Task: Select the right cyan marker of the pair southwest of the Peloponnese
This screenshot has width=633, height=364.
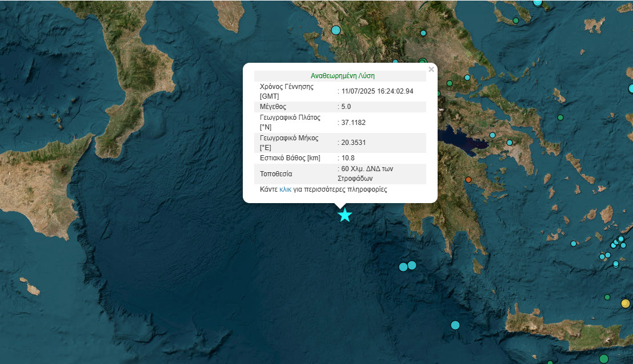Action: (412, 265)
